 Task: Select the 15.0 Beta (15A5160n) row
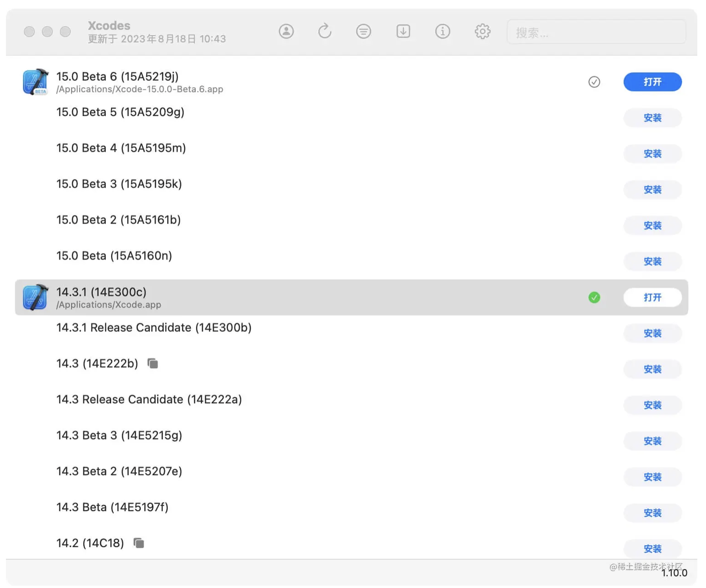[x=351, y=262]
